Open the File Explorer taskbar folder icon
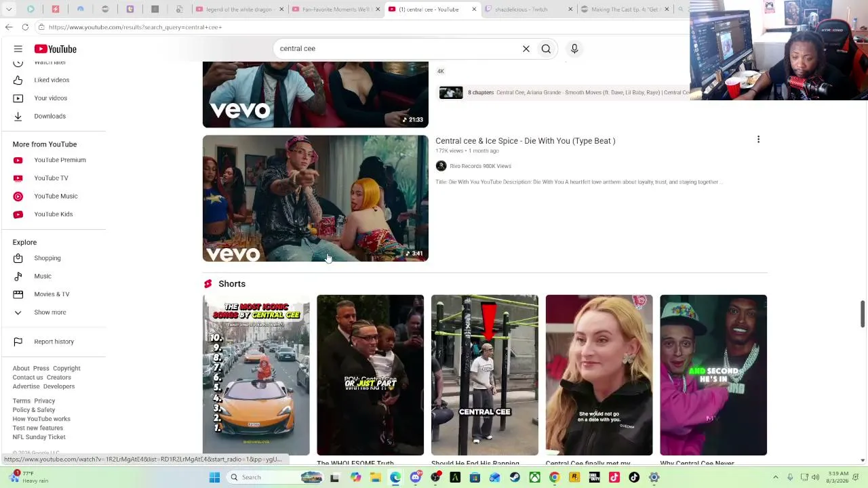The height and width of the screenshot is (488, 868). tap(375, 477)
